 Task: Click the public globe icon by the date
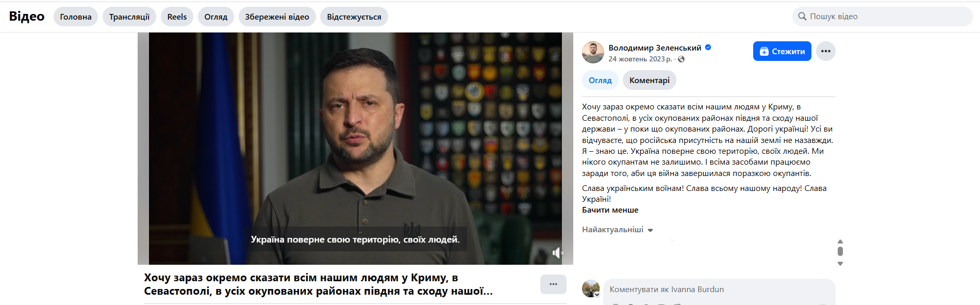click(x=681, y=59)
